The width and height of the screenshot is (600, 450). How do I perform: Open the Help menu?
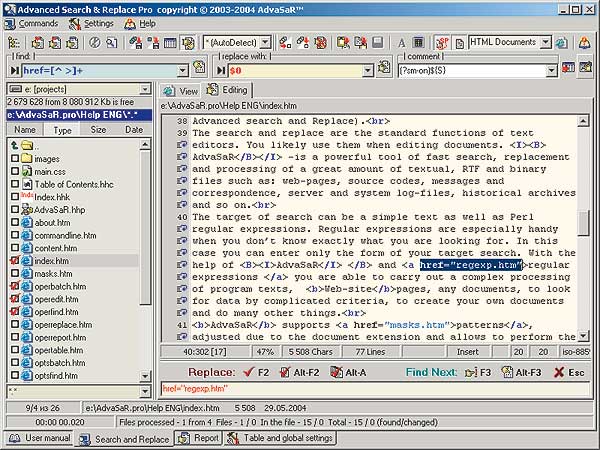coord(140,24)
